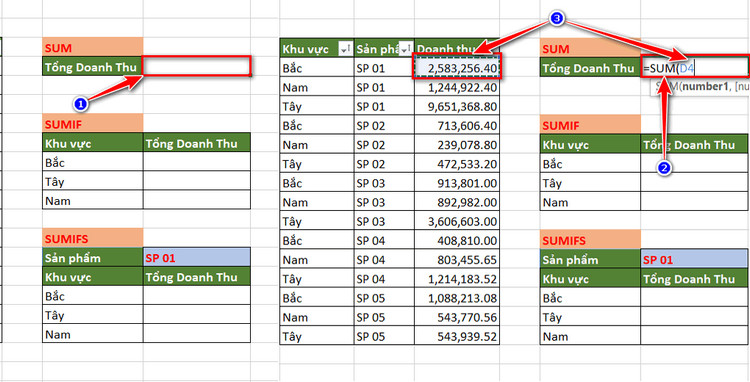Select the cell with 3,606,603.00

[x=457, y=221]
